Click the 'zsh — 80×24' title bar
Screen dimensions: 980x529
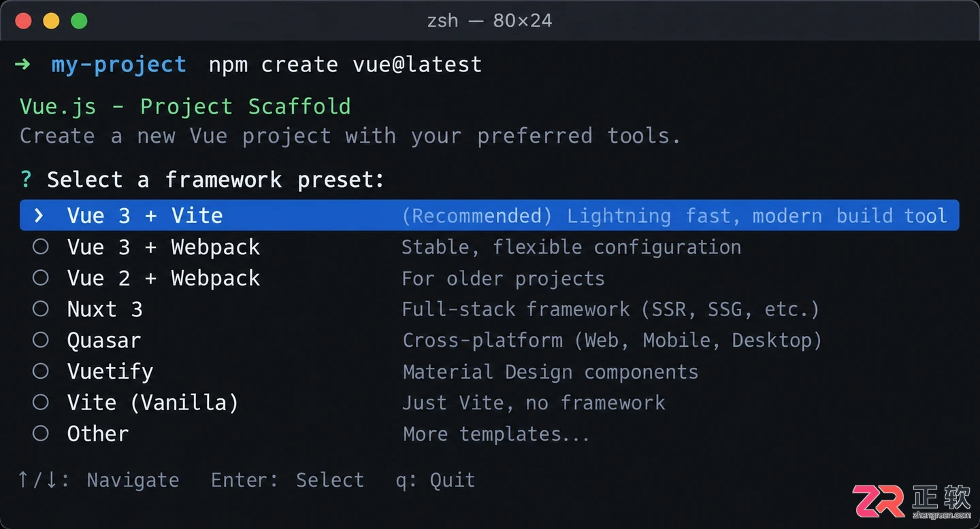[x=489, y=21]
